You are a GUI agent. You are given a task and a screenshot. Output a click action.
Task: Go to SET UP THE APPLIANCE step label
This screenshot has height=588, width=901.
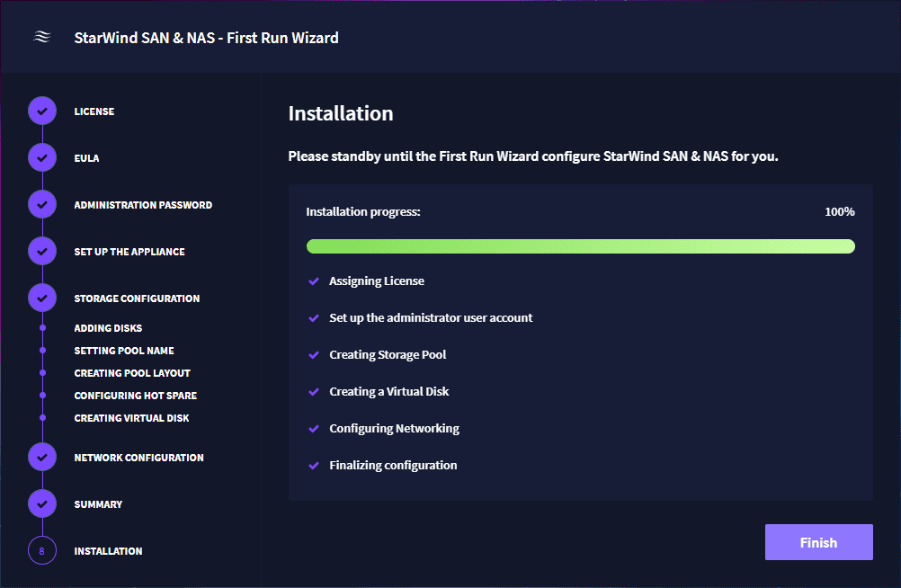tap(129, 252)
